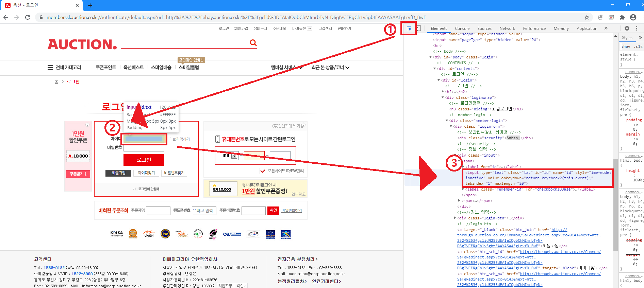
Task: Click the ad info icon on coupon banner
Action: click(87, 125)
